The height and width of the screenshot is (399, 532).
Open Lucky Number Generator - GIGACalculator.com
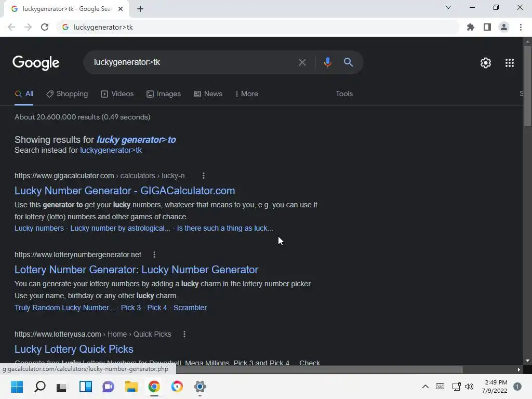[x=125, y=191]
